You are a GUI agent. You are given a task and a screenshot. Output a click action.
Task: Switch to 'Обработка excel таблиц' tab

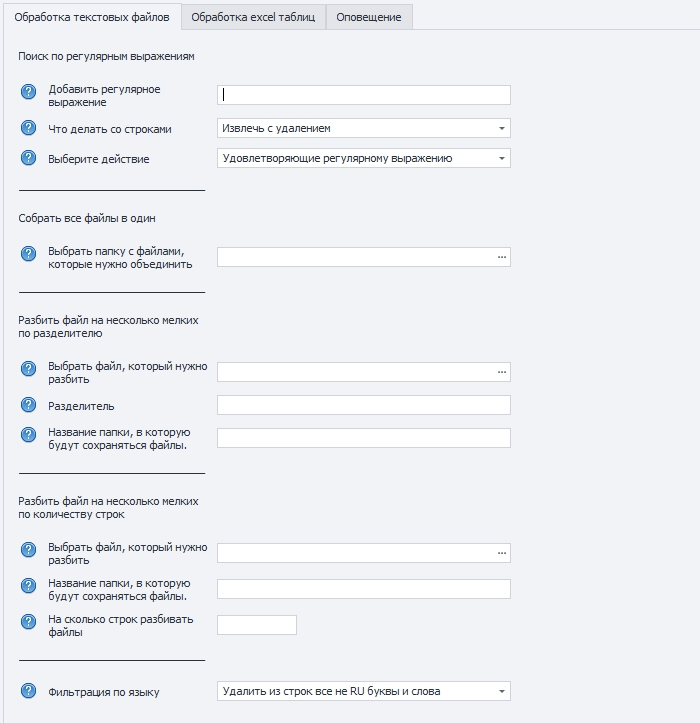click(x=253, y=17)
